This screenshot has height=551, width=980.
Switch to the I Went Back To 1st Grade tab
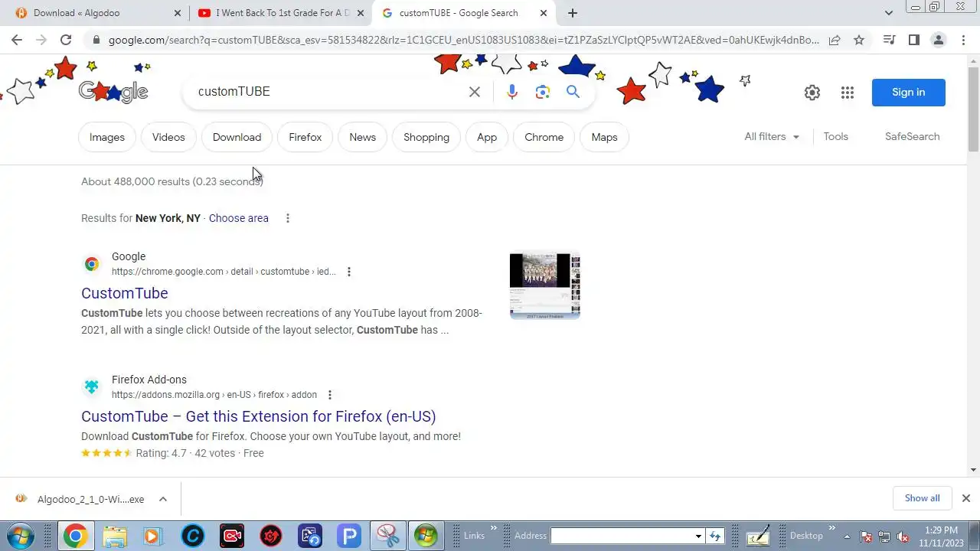pyautogui.click(x=281, y=13)
